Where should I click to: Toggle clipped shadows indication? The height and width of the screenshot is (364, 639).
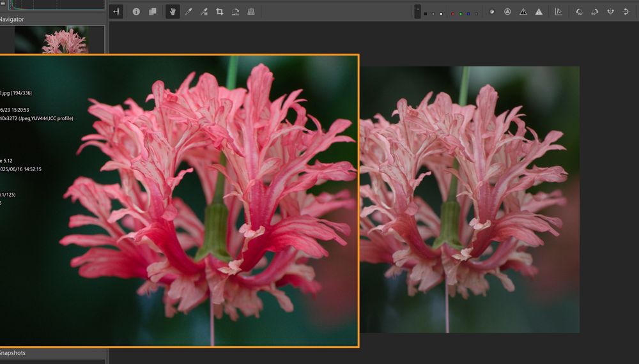(523, 11)
